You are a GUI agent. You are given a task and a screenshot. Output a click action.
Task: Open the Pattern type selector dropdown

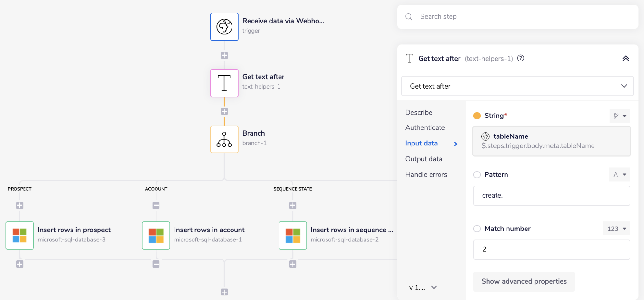coord(619,175)
